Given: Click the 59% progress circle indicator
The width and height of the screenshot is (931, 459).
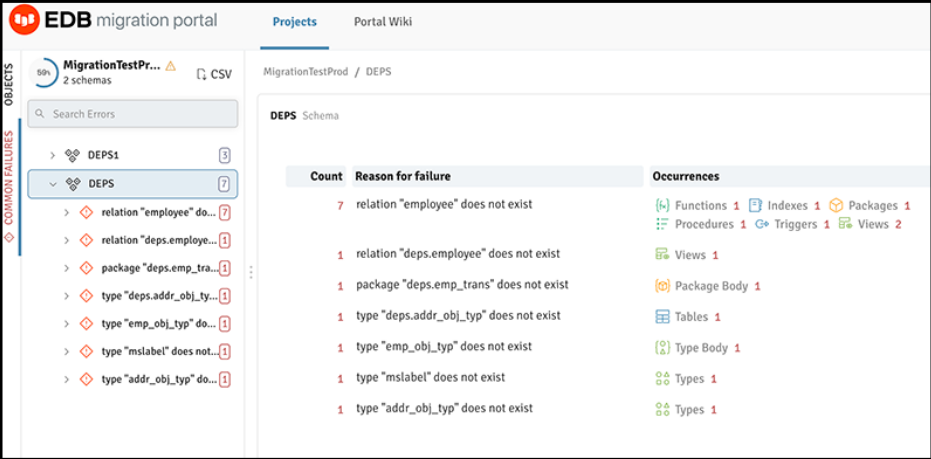Looking at the screenshot, I should tap(44, 73).
